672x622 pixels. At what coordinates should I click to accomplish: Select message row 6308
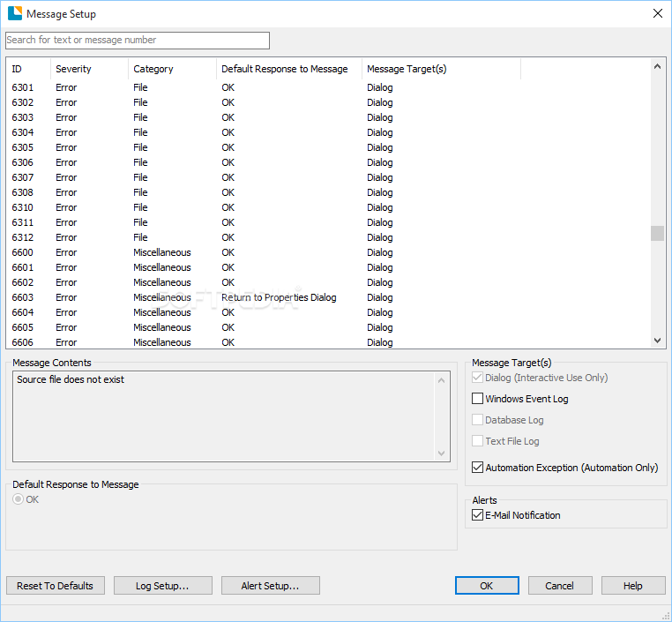[328, 192]
